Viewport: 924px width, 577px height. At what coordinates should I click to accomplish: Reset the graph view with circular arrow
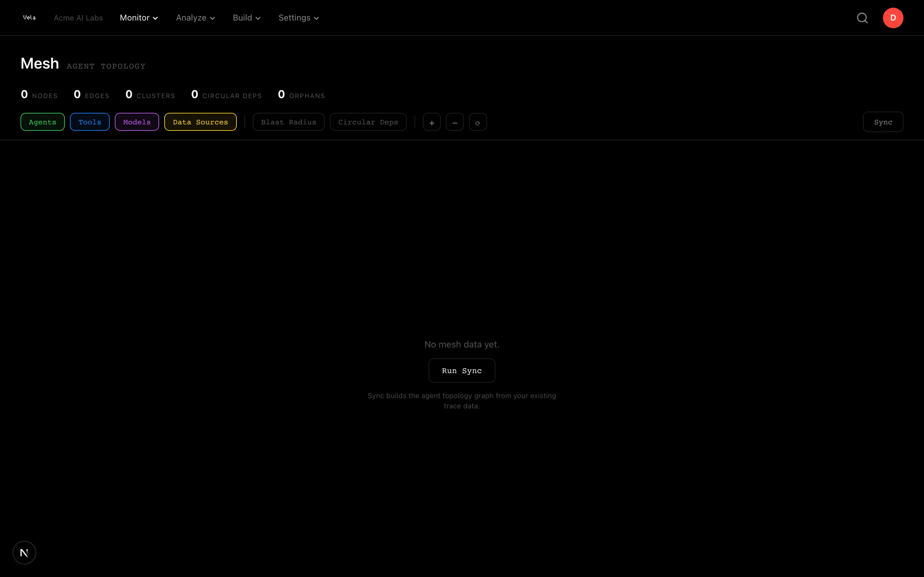tap(478, 122)
